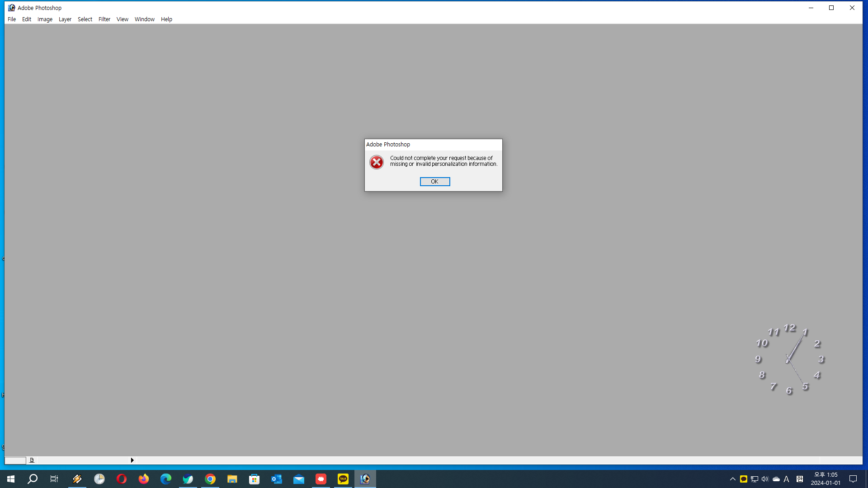868x488 pixels.
Task: Toggle the Korean 한 input indicator
Action: point(800,479)
